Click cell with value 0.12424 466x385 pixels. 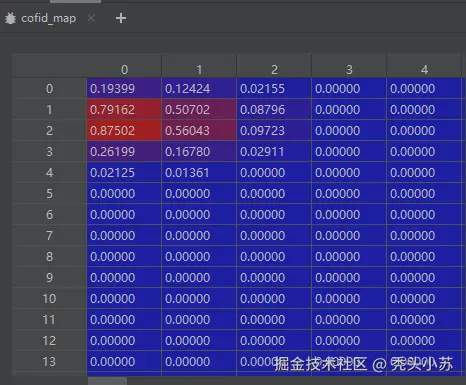pos(199,89)
